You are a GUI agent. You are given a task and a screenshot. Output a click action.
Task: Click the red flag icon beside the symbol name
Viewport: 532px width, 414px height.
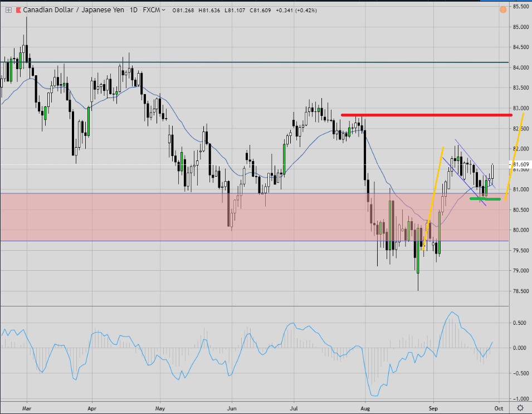pos(18,10)
